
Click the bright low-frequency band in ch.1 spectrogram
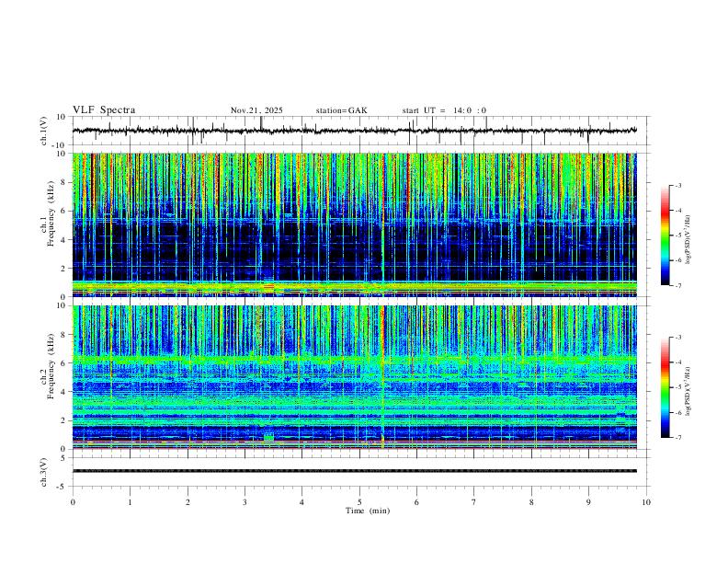coord(355,287)
